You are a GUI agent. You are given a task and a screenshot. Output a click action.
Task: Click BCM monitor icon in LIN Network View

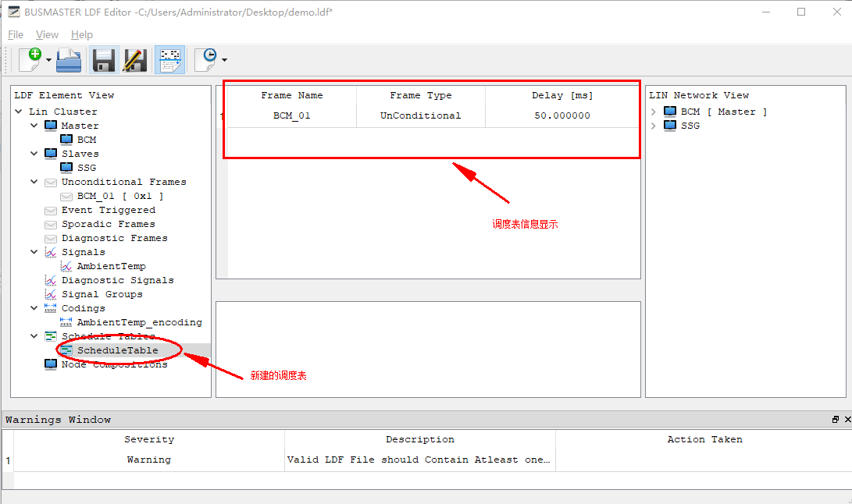(670, 112)
